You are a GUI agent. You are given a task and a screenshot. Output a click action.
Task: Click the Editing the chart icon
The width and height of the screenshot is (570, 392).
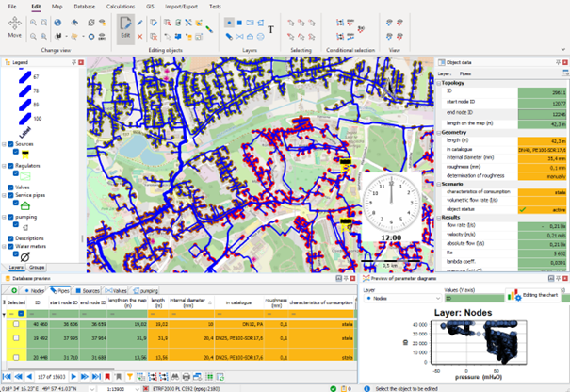coord(513,295)
